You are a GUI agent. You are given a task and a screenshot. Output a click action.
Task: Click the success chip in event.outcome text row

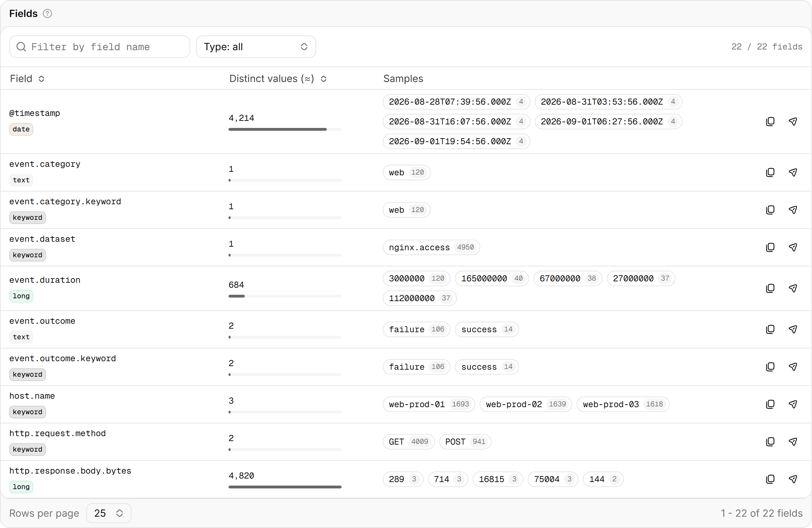point(487,329)
